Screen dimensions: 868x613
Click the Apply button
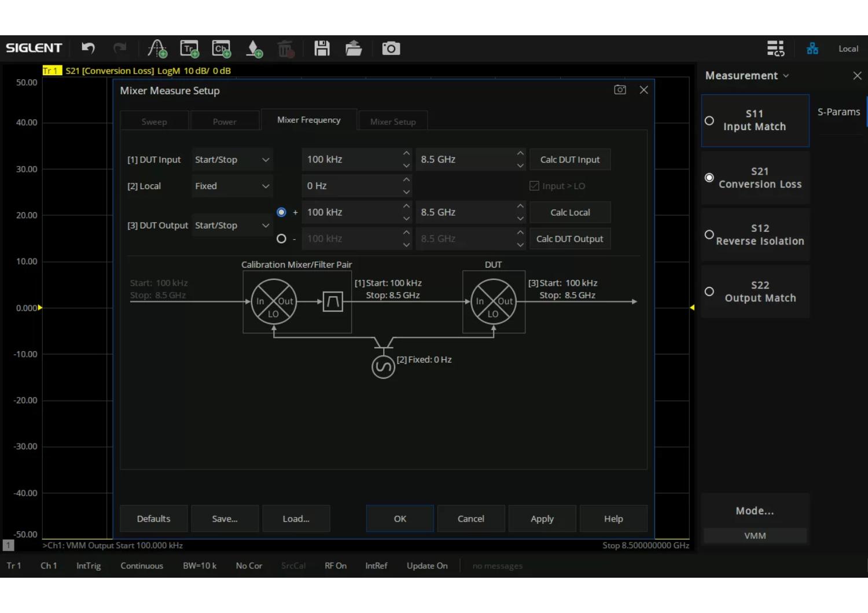[x=542, y=519]
